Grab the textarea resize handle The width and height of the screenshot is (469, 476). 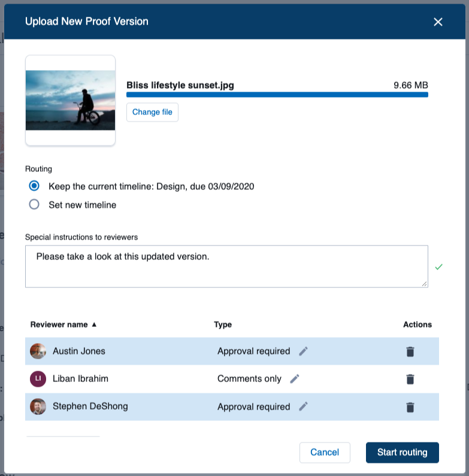(x=424, y=284)
